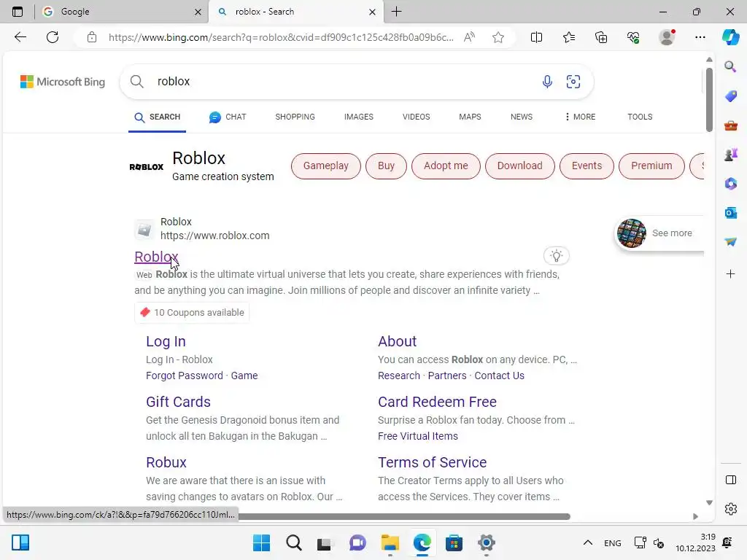Expand the MORE search categories menu

(x=580, y=117)
